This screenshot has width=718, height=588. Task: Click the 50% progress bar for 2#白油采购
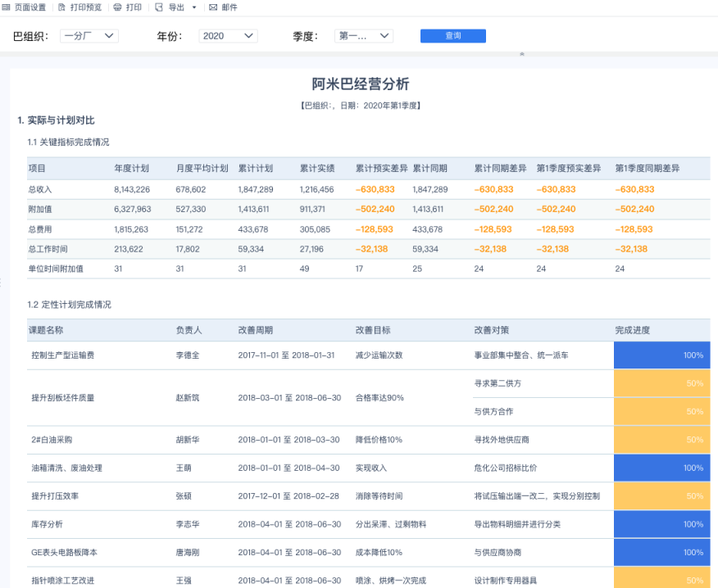661,440
